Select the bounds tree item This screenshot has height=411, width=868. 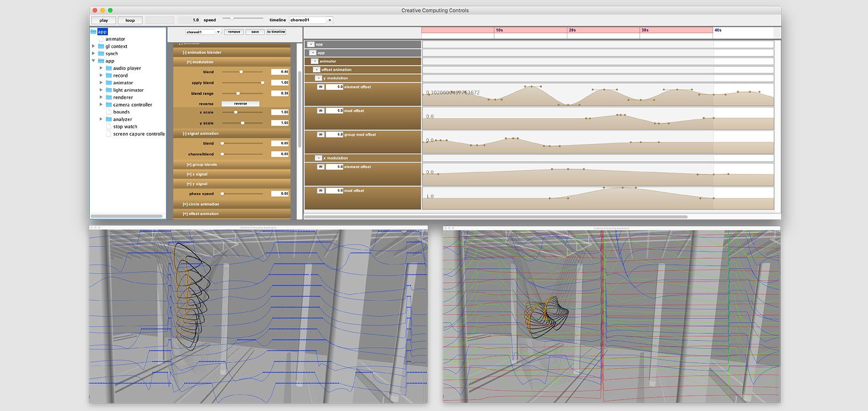[122, 112]
